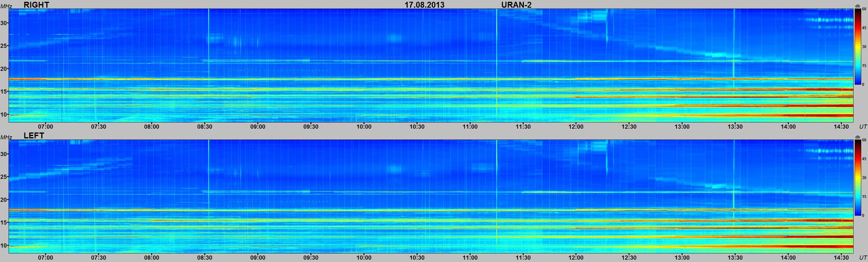Click inside the RIGHT polarization spectrogram plot
This screenshot has height=262, width=868.
tap(431, 65)
